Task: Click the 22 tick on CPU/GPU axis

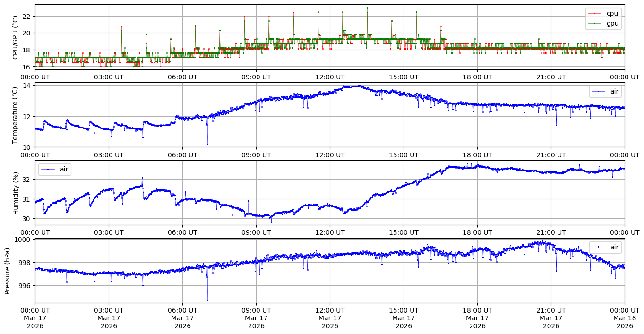Action: click(x=26, y=17)
